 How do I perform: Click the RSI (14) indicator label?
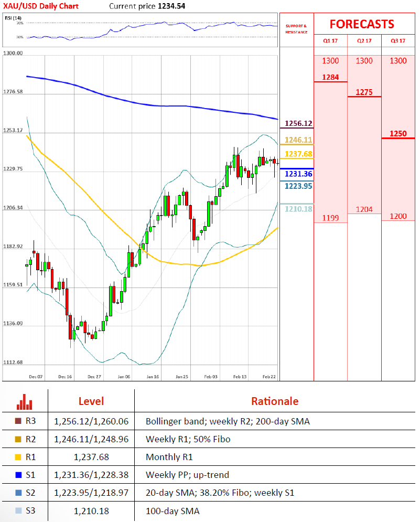pos(13,18)
